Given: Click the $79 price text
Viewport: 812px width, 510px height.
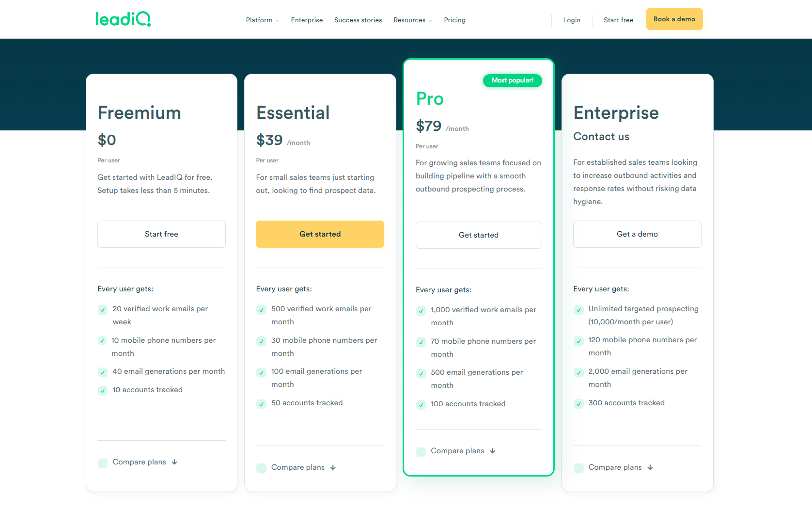Looking at the screenshot, I should pyautogui.click(x=429, y=126).
